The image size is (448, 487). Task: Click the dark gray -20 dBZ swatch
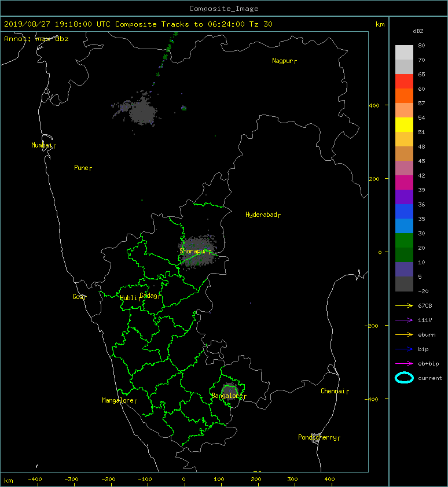pos(404,284)
